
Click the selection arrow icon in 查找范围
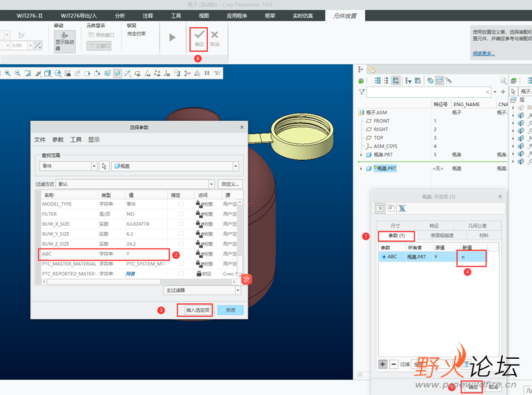pos(104,166)
